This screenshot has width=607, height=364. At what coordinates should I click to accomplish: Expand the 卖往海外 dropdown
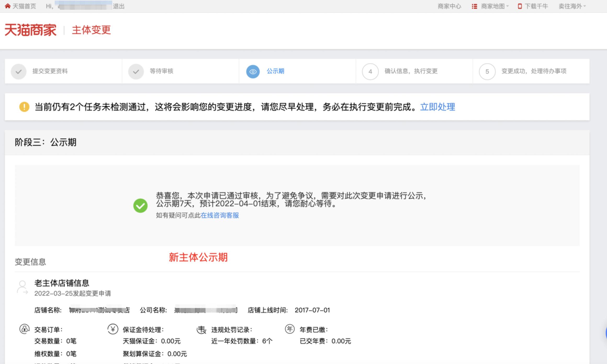(x=572, y=6)
